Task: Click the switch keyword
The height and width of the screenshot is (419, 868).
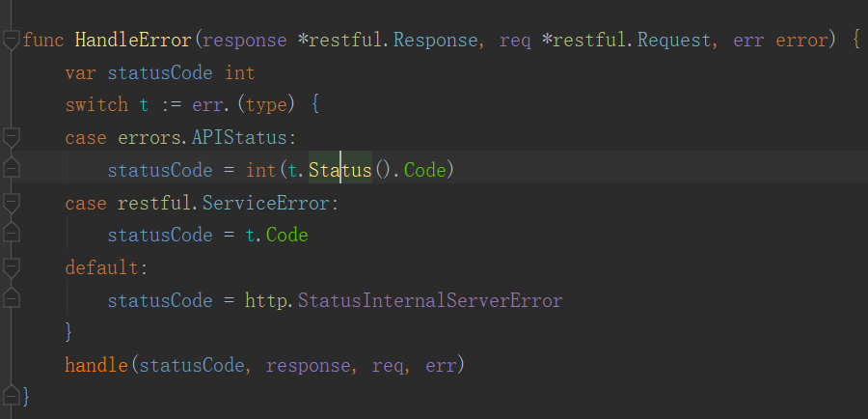Action: click(96, 105)
